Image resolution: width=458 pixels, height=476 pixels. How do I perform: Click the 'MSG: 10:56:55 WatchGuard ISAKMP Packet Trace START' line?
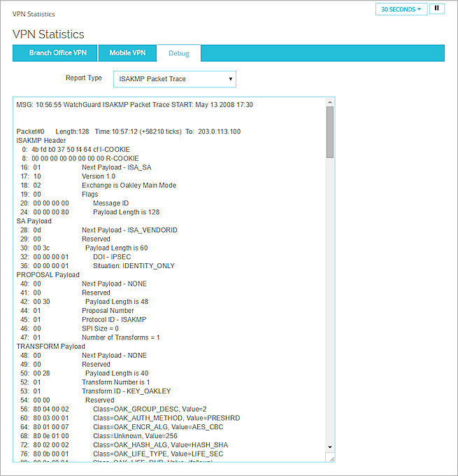(135, 105)
